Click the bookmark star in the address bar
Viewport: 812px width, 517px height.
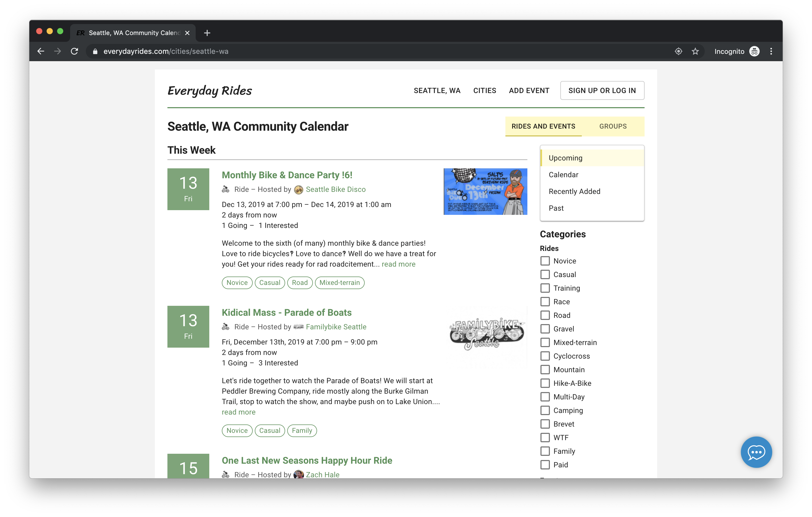point(695,51)
